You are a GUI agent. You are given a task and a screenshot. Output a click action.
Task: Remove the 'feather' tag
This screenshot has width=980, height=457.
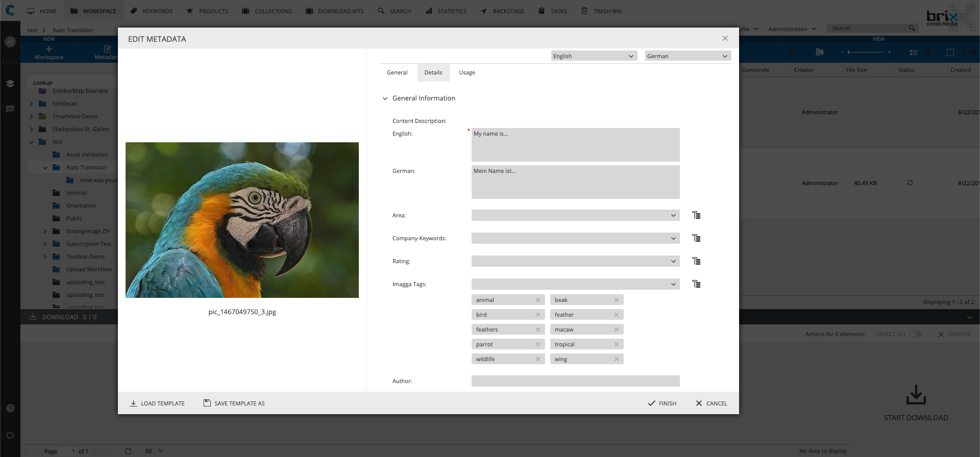tap(617, 315)
